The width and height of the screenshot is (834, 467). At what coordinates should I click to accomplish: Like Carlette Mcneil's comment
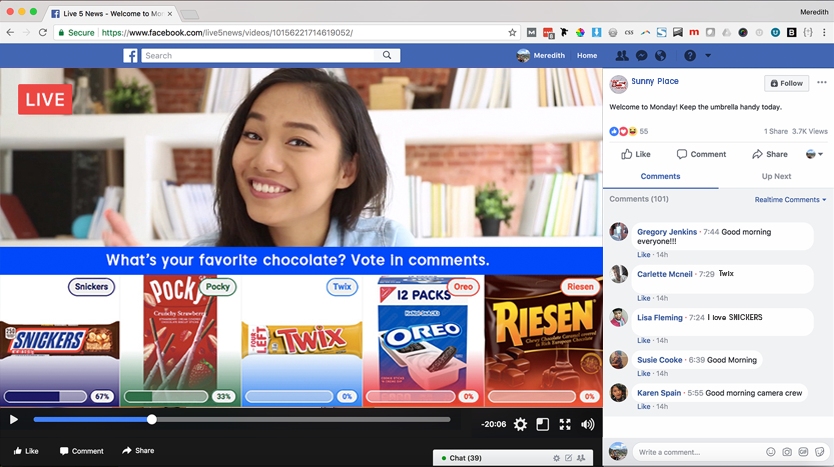pos(644,298)
